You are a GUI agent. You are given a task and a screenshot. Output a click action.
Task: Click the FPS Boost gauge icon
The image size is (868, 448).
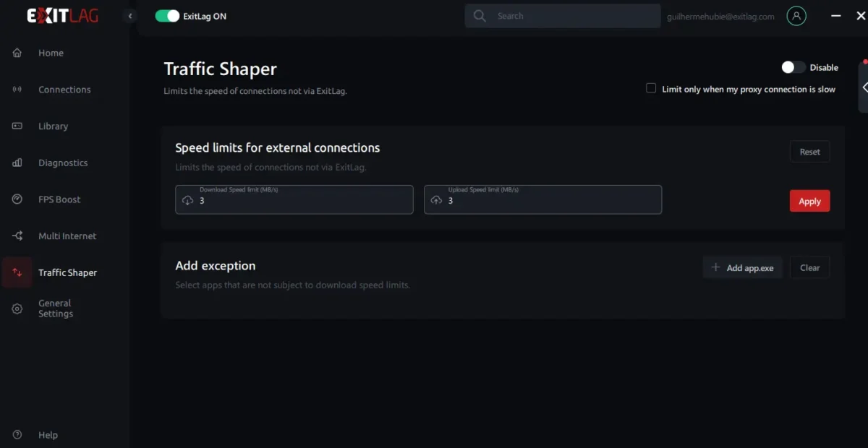(17, 199)
